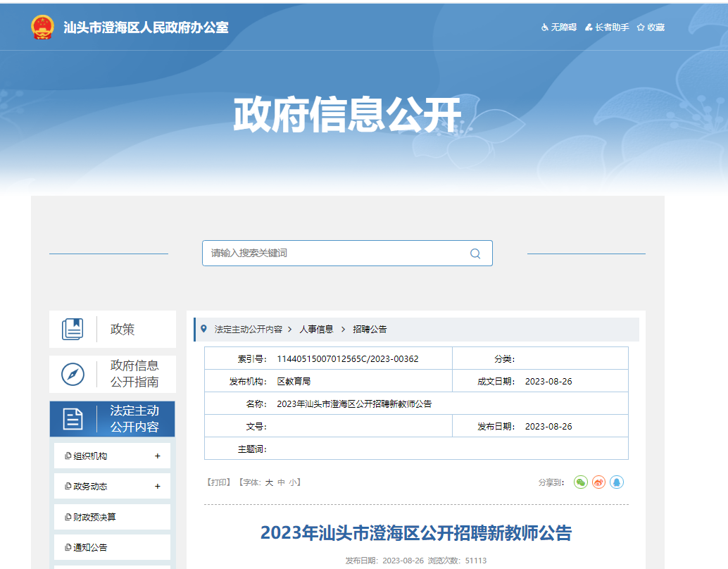Click the 人事信息 breadcrumb link

coord(316,330)
